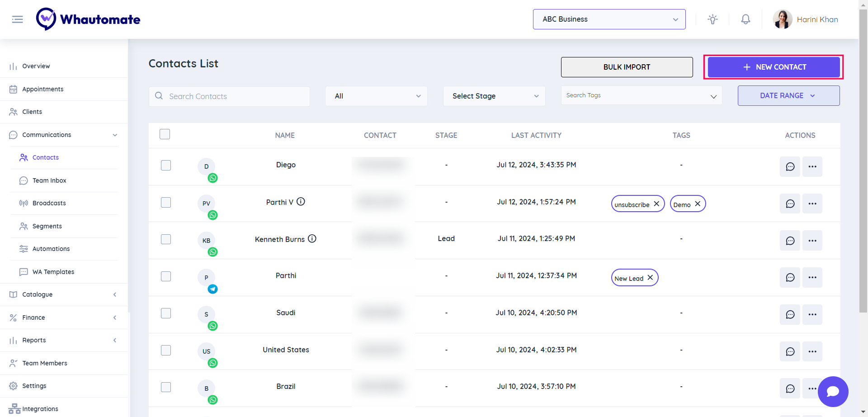Click info icon next to Parthi V
The image size is (868, 417).
301,202
